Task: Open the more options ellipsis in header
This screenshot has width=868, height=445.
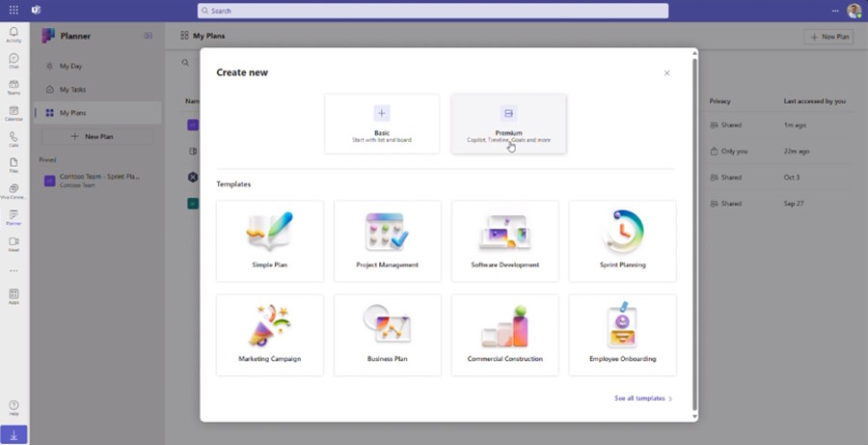Action: [x=835, y=11]
